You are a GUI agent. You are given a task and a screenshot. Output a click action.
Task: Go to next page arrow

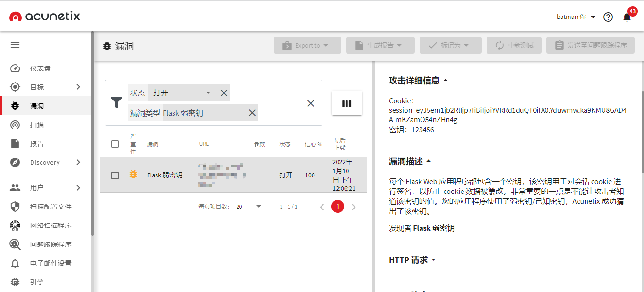[354, 207]
